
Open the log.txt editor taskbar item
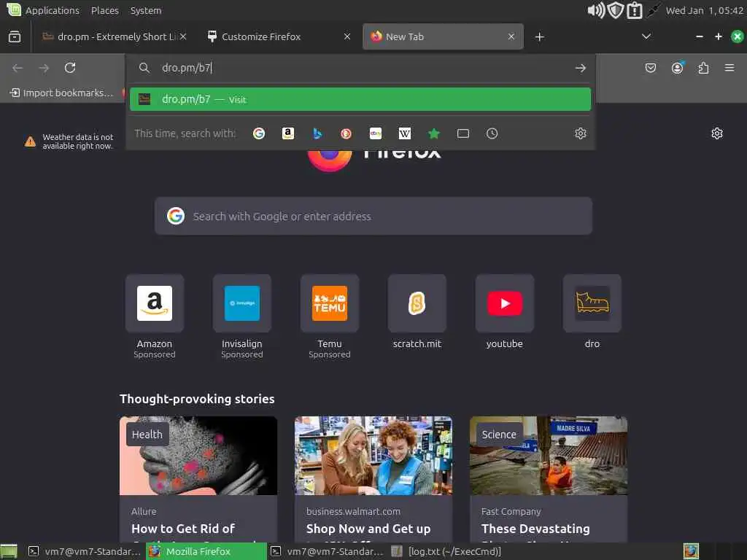[x=446, y=551]
